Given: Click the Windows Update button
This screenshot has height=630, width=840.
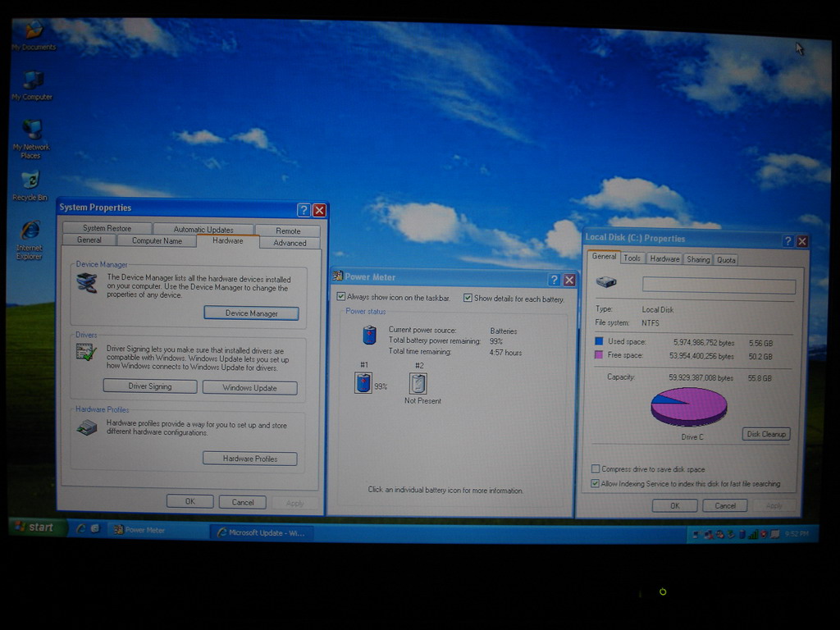Looking at the screenshot, I should click(x=249, y=388).
